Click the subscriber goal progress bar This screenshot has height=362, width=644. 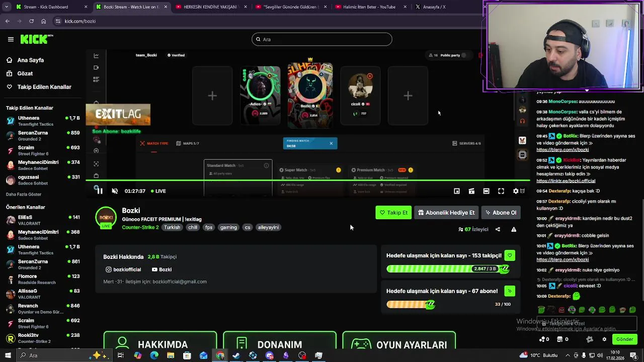411,304
